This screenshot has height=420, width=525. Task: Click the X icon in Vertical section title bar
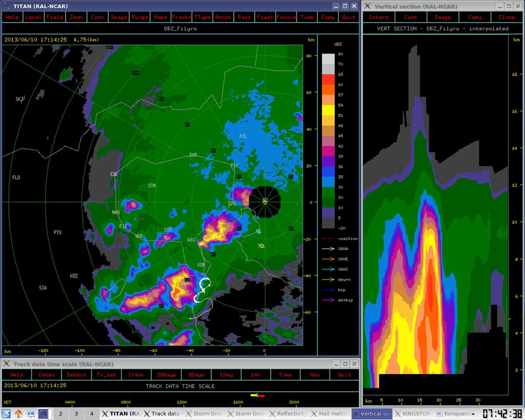coord(367,6)
